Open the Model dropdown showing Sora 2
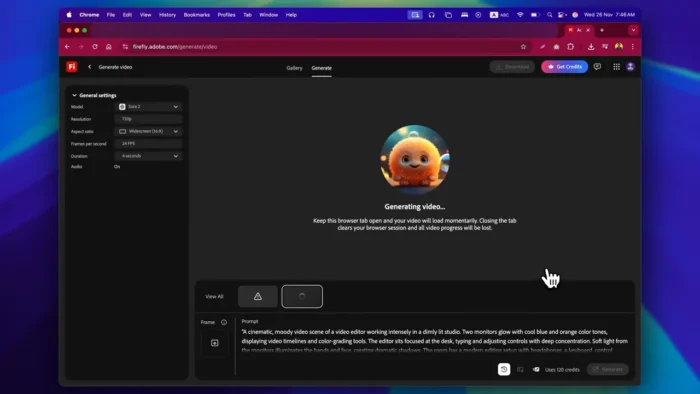This screenshot has height=394, width=700. [149, 107]
